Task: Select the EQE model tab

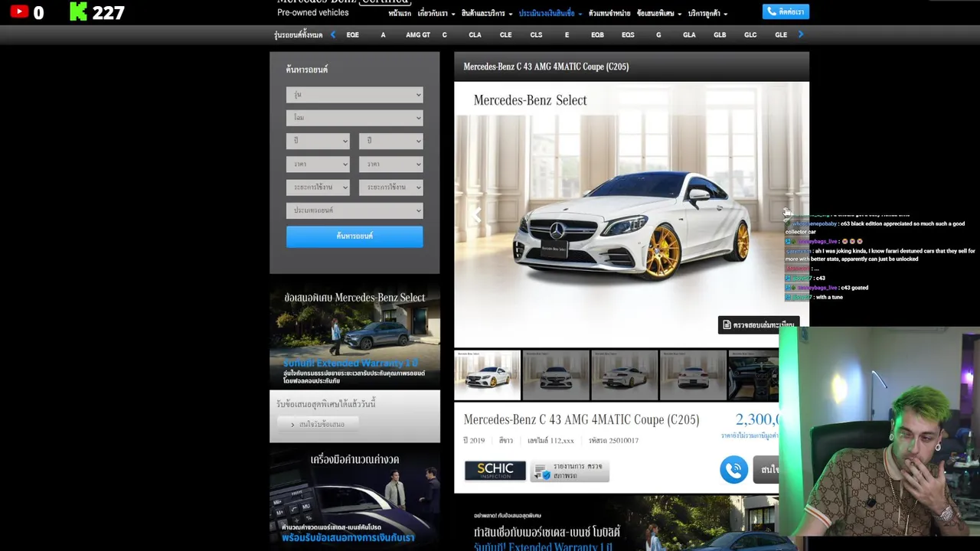Action: click(x=352, y=34)
